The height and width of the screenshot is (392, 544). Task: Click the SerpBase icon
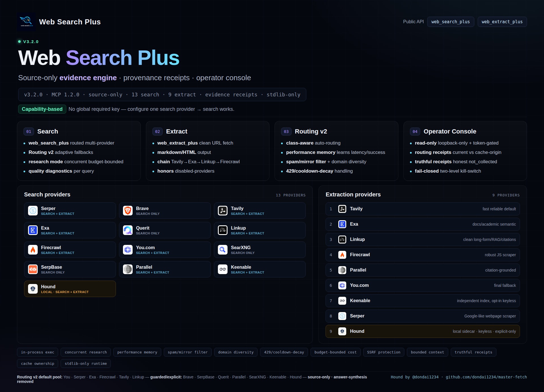pyautogui.click(x=33, y=269)
